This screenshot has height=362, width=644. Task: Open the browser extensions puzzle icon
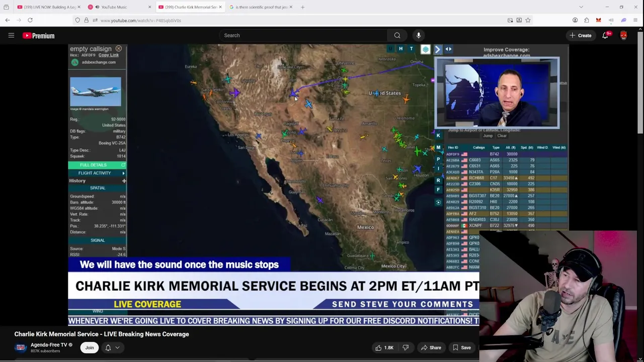coord(587,20)
